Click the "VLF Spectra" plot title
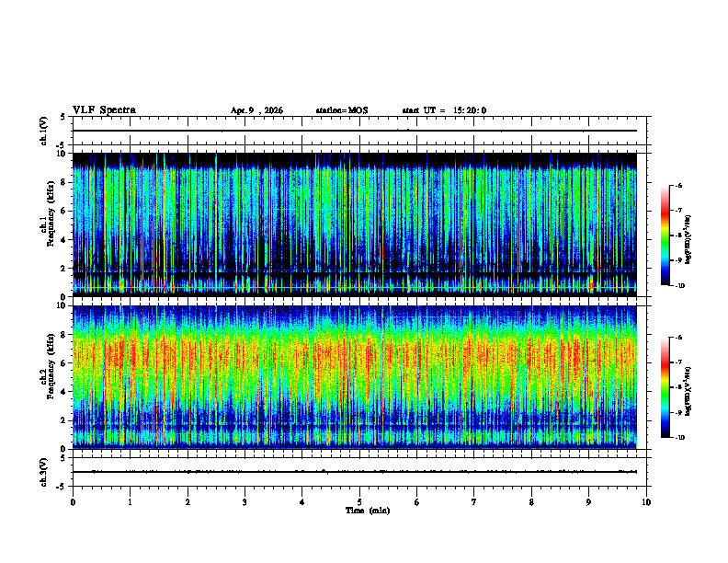The height and width of the screenshot is (563, 728). pyautogui.click(x=104, y=110)
